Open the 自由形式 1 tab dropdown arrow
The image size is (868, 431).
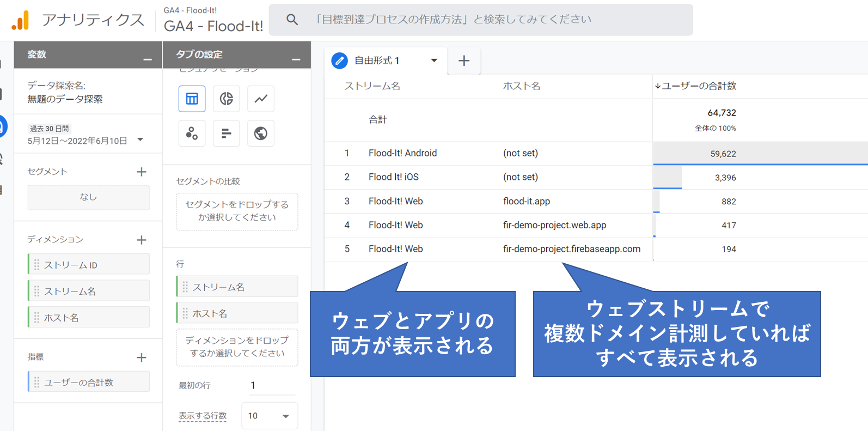(434, 60)
